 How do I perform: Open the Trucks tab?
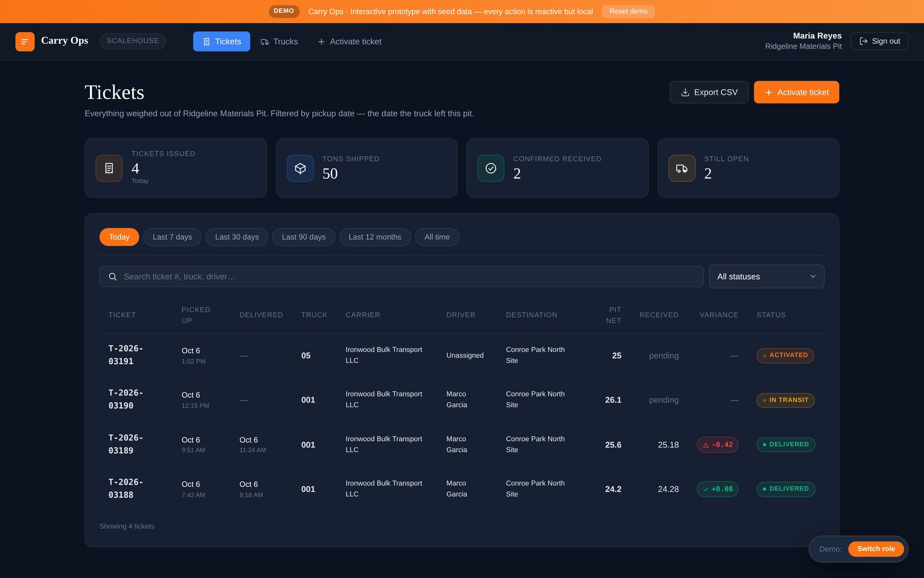tap(280, 42)
